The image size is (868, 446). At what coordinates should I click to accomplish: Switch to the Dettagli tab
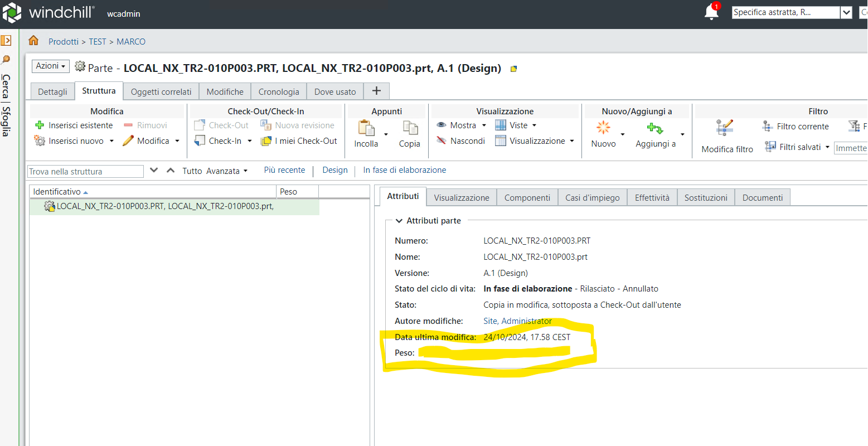point(52,92)
